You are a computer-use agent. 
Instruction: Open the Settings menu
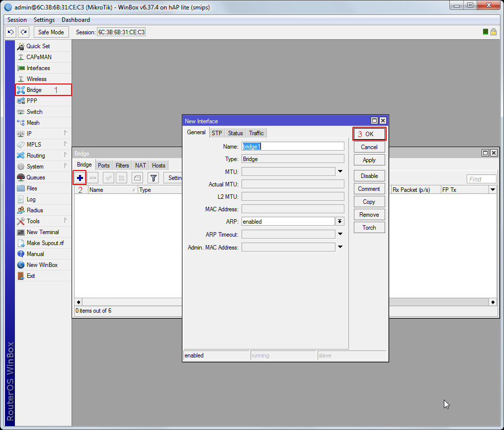44,20
